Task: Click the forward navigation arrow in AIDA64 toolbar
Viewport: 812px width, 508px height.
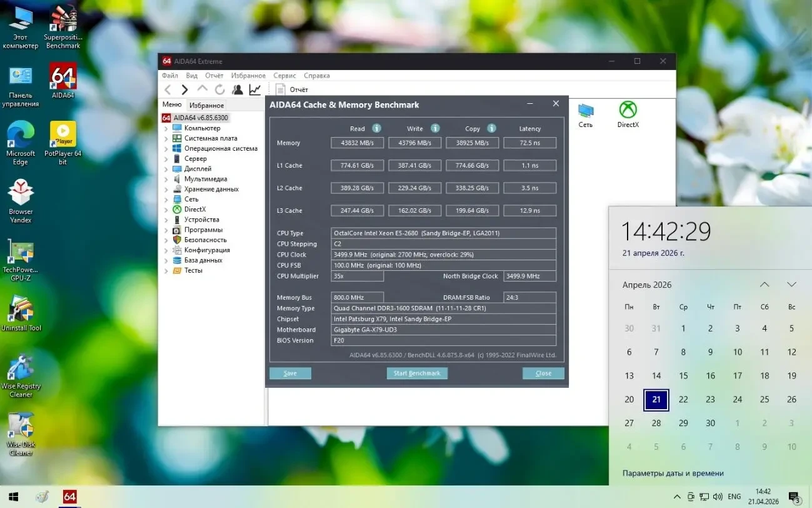Action: (x=184, y=90)
